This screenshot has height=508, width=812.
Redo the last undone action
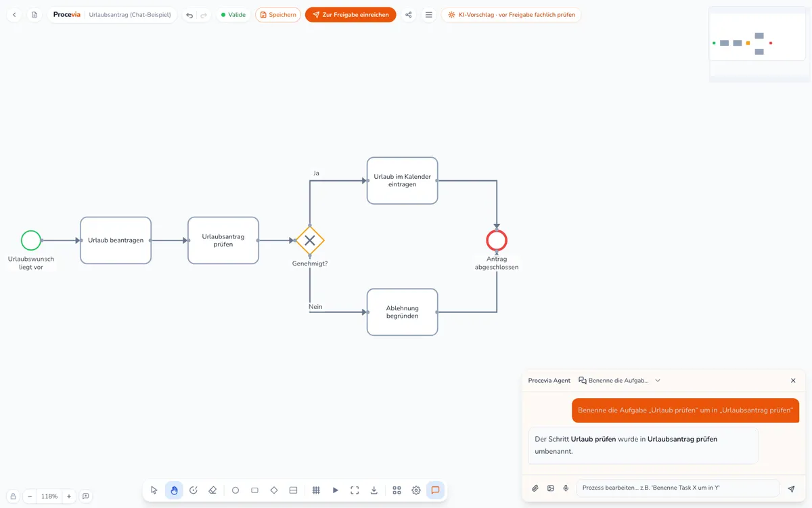204,15
